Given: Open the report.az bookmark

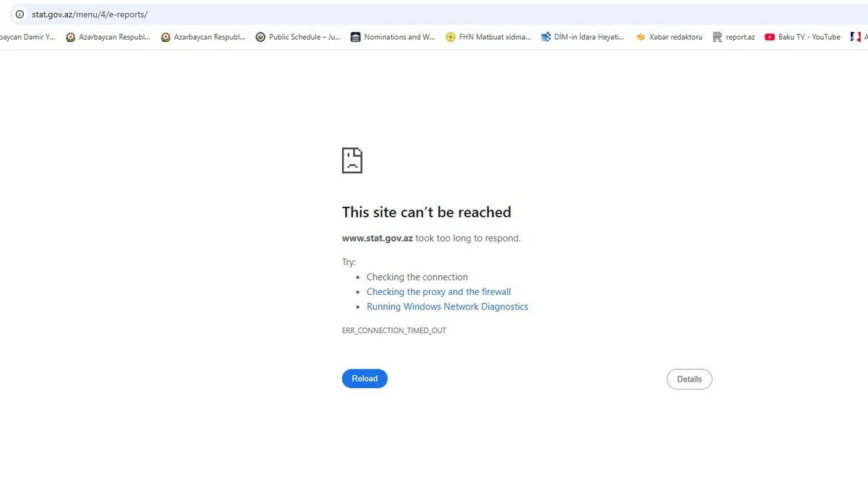Looking at the screenshot, I should click(733, 37).
